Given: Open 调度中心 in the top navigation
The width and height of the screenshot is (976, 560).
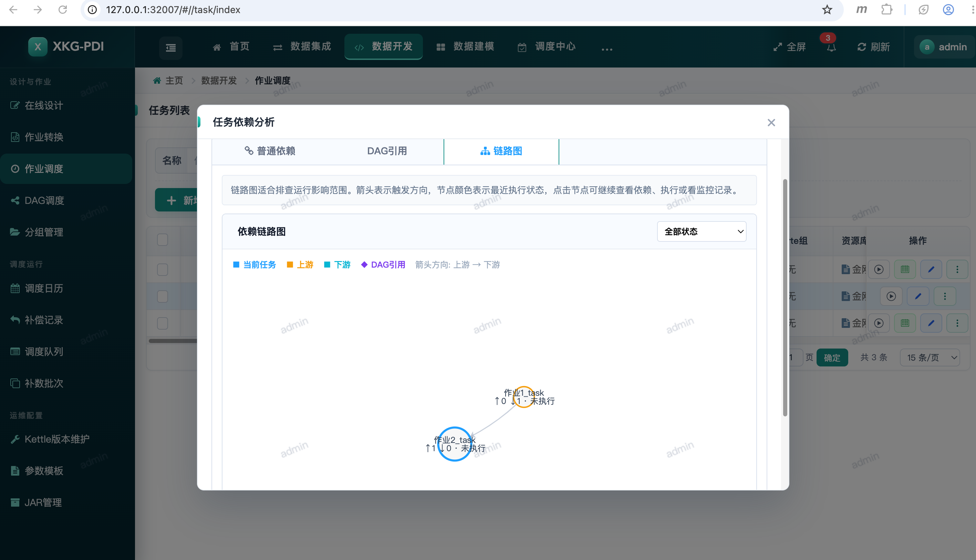Looking at the screenshot, I should point(547,46).
